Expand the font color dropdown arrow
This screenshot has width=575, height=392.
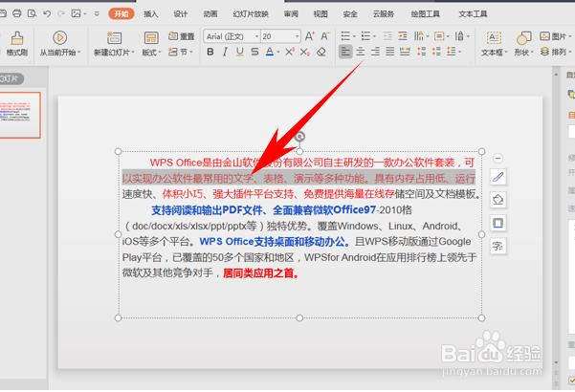point(278,53)
